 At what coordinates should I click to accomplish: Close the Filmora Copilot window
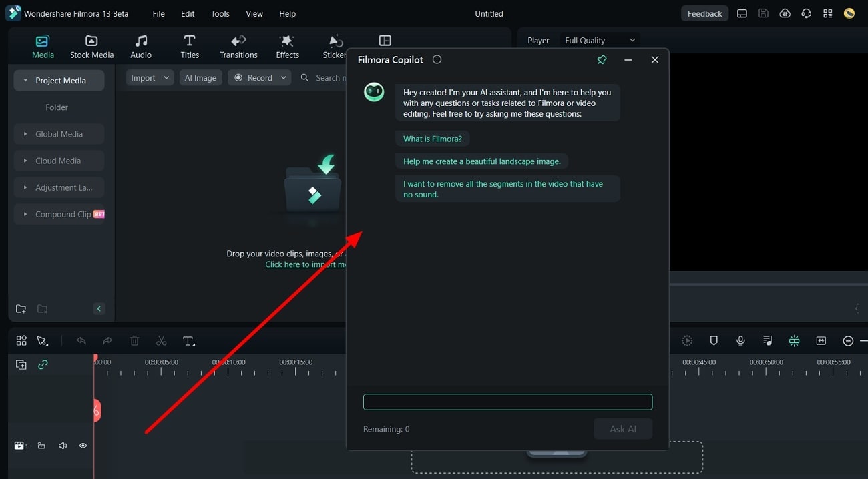(x=654, y=59)
